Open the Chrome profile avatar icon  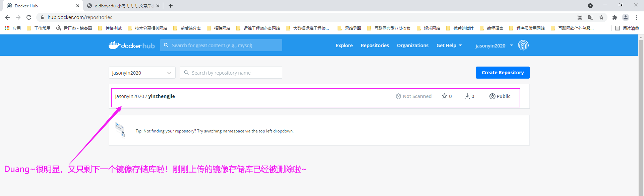(625, 17)
